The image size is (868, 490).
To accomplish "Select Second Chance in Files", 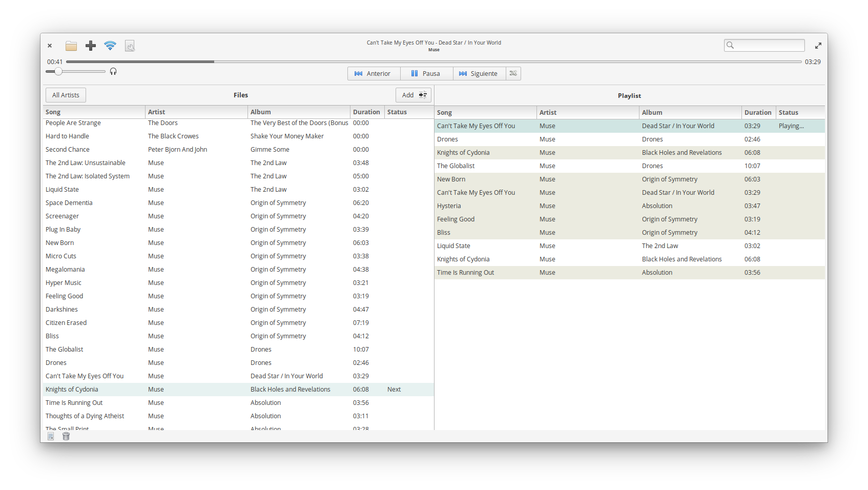I will [238, 149].
